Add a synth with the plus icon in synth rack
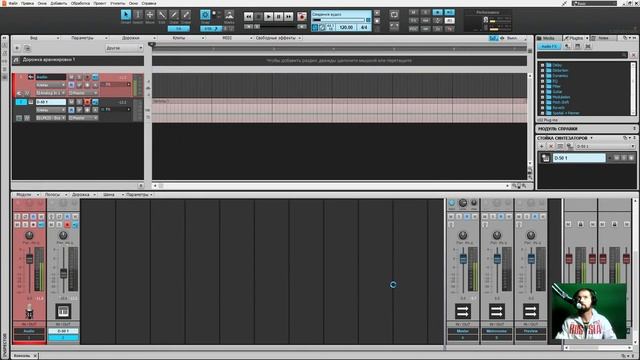Viewport: 640px width, 360px height. [542, 146]
